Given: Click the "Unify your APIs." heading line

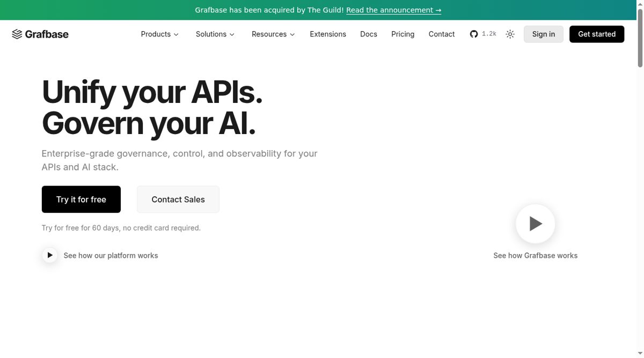Looking at the screenshot, I should click(152, 92).
